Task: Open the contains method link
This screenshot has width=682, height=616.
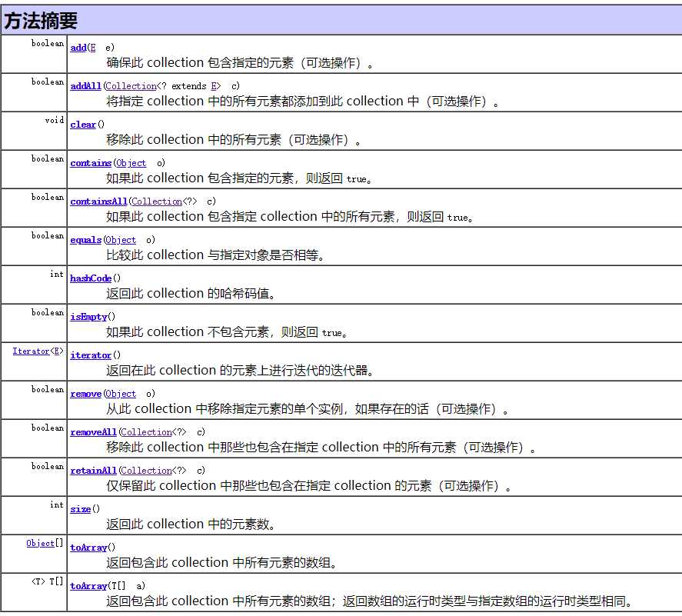Action: tap(91, 163)
